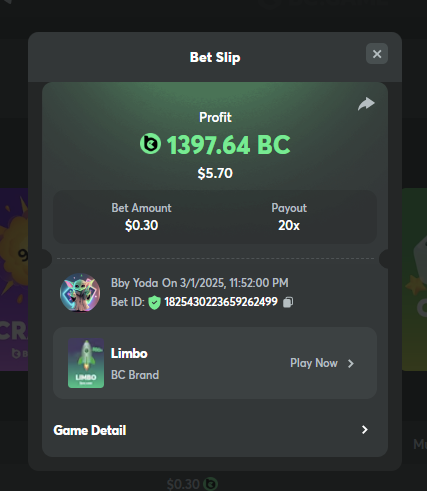Click the 1397.64 BC profit amount

click(x=228, y=145)
